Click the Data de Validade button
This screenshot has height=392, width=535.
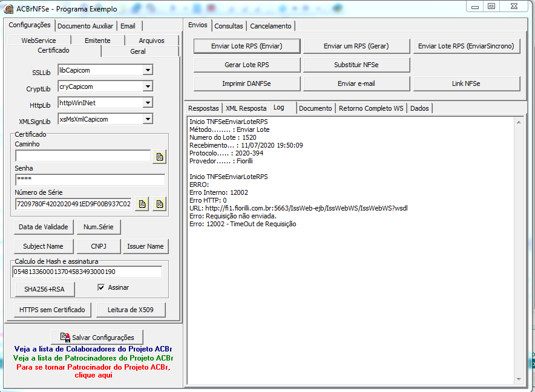(44, 227)
